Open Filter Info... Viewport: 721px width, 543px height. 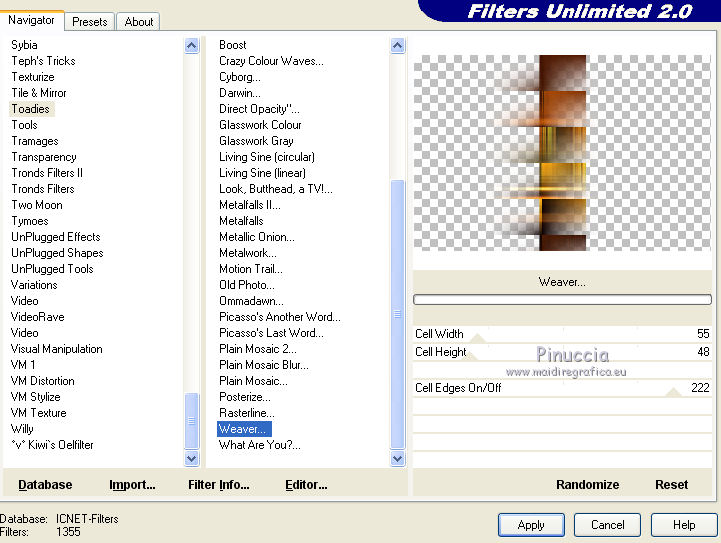pyautogui.click(x=218, y=485)
